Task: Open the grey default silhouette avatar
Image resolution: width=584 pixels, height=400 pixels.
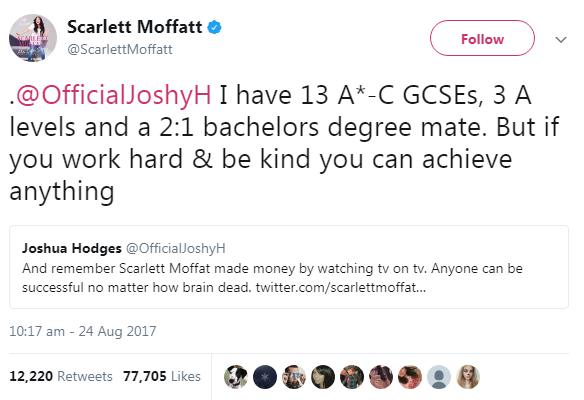Action: 439,377
